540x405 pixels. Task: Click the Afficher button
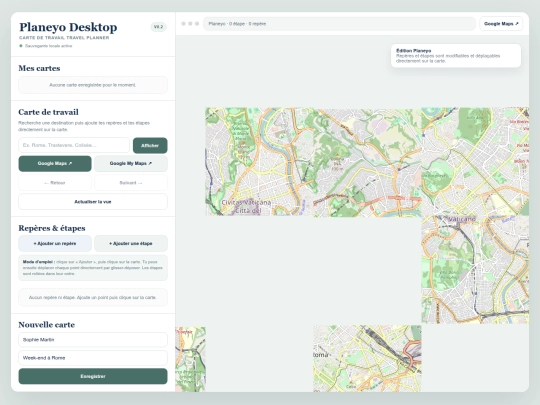click(x=150, y=145)
